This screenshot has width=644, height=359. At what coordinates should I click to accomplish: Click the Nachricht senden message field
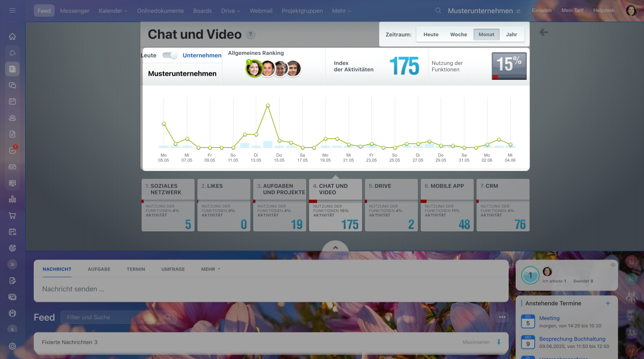point(271,289)
